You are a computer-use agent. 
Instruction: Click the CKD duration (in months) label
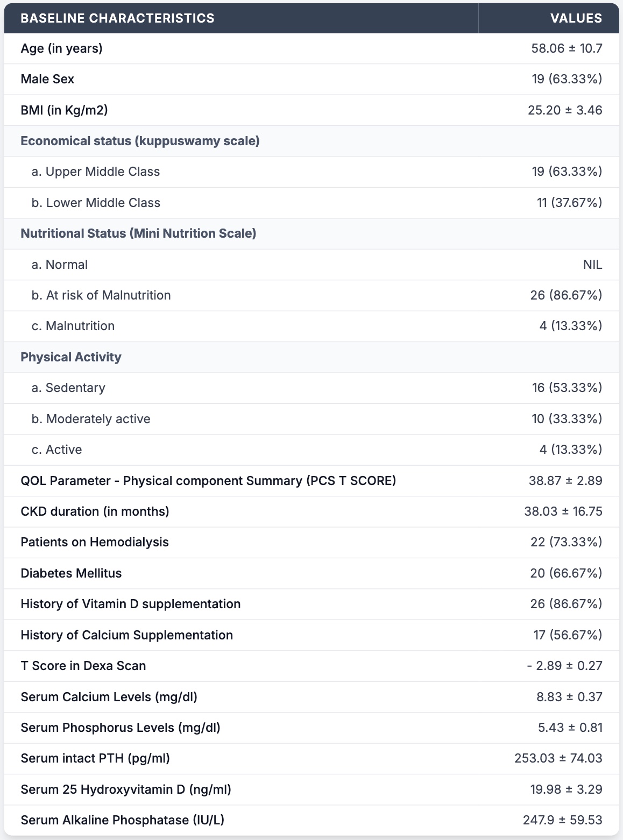click(x=95, y=511)
